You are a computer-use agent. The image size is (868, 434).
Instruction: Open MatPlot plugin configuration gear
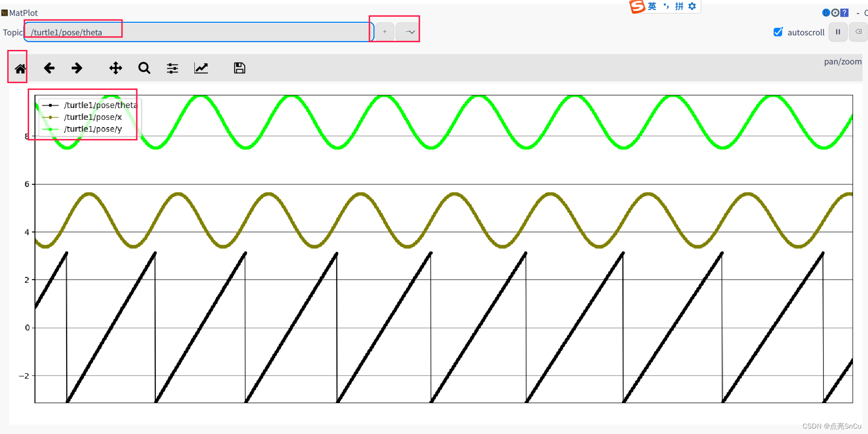(x=835, y=13)
